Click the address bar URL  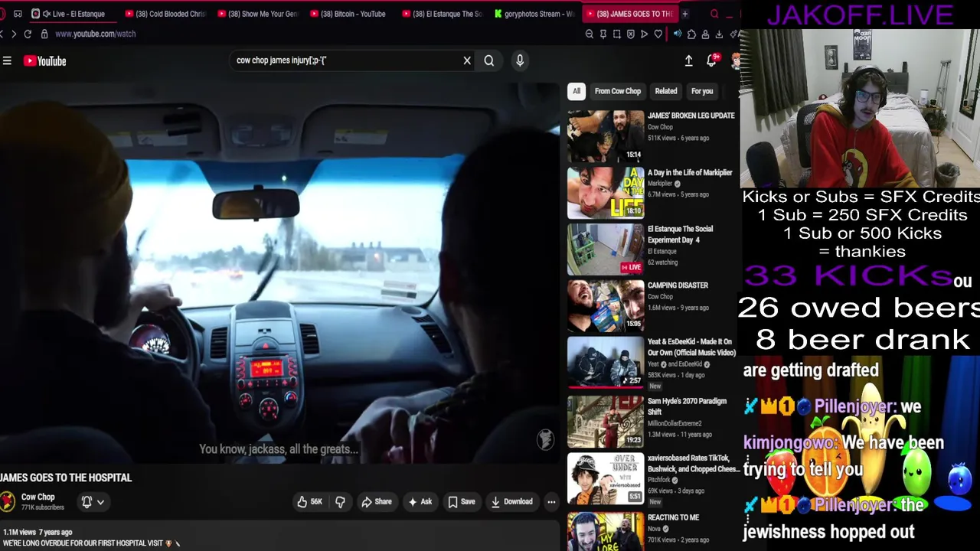coord(95,34)
